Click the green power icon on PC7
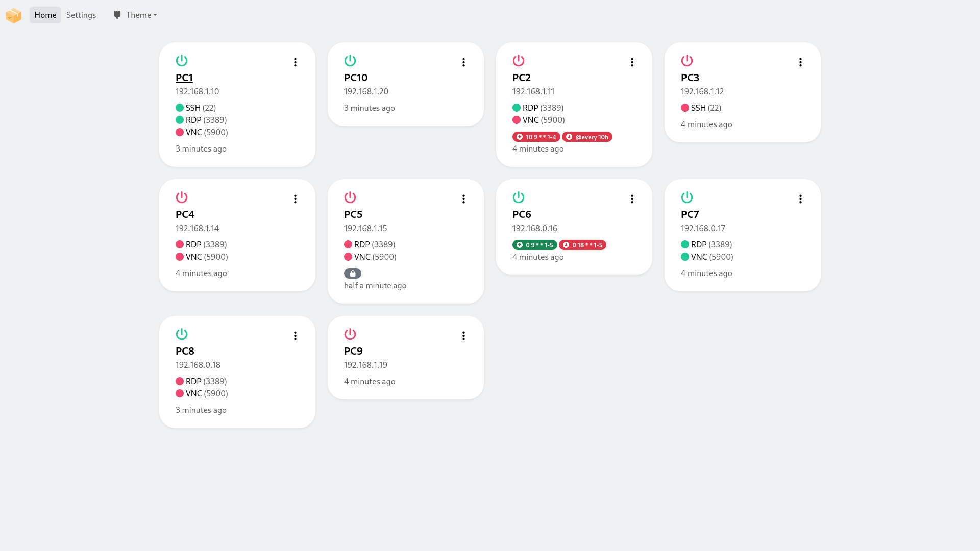This screenshot has height=551, width=980. 687,197
